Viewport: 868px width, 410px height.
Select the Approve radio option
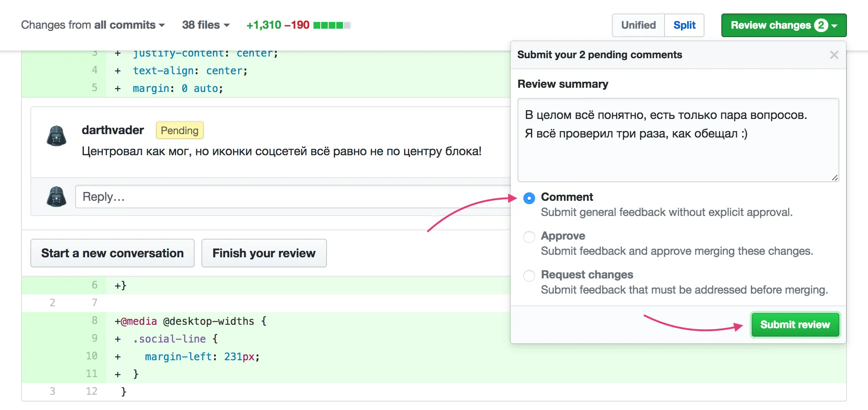[x=529, y=237]
